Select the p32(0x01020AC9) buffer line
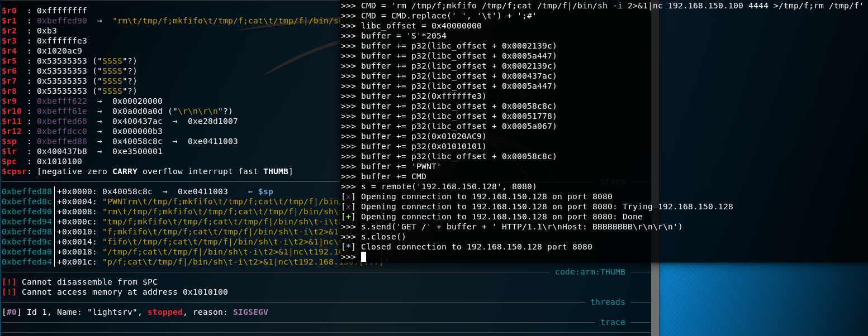This screenshot has width=868, height=336. tap(414, 136)
